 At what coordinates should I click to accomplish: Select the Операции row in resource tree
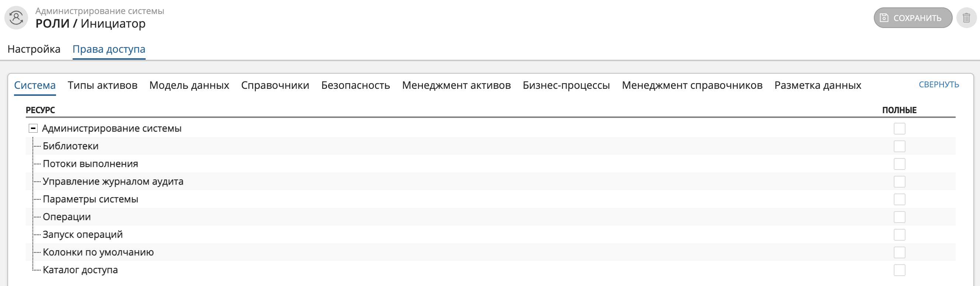[67, 217]
